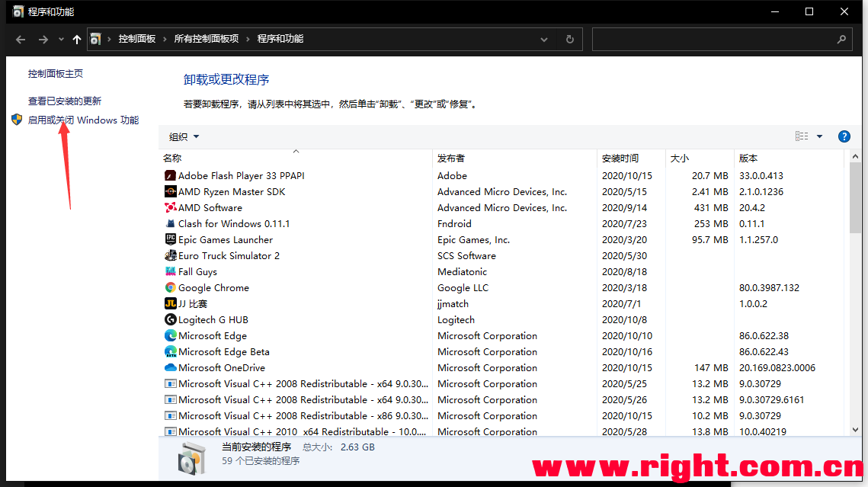Click the Adobe Flash Player program icon
This screenshot has width=868, height=487.
[171, 175]
